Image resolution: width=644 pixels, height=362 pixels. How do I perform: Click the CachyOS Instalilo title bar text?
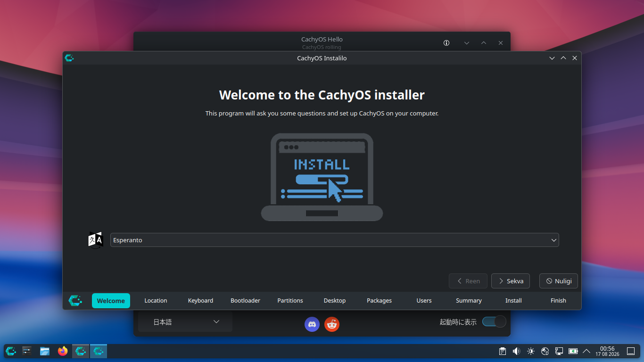[322, 58]
